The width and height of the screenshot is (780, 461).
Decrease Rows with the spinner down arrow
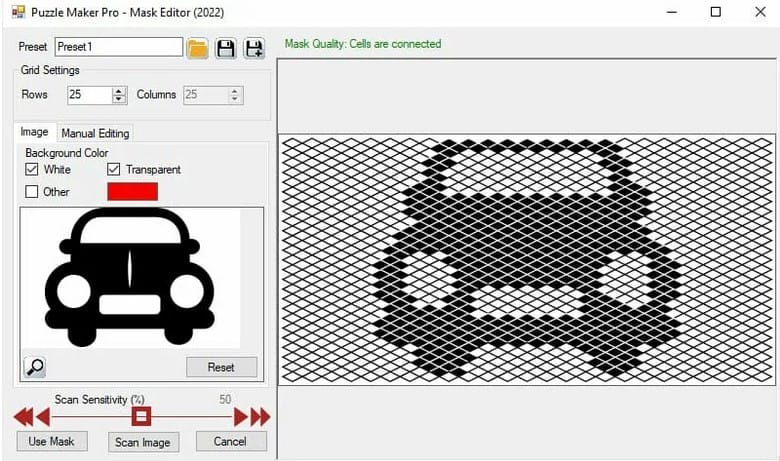[x=119, y=100]
